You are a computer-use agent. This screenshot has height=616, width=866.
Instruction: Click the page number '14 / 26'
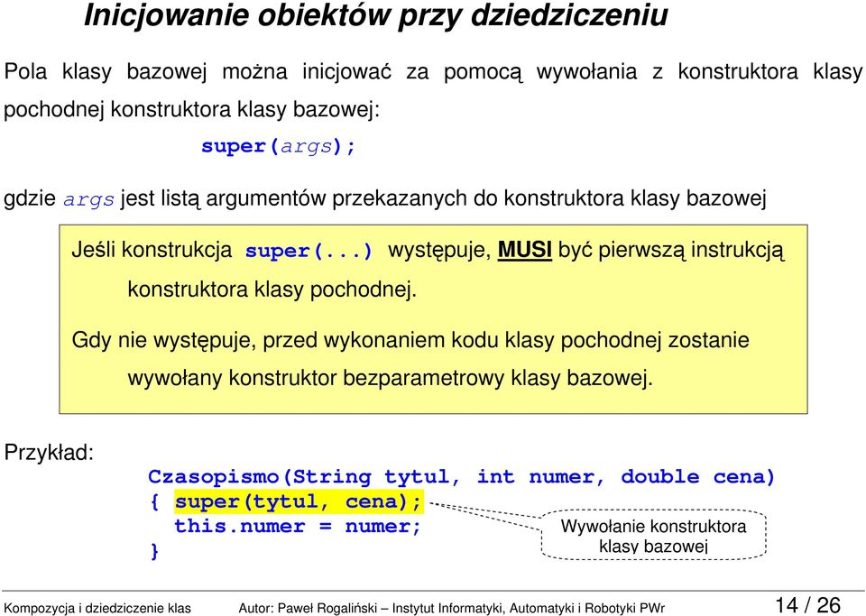point(808,605)
